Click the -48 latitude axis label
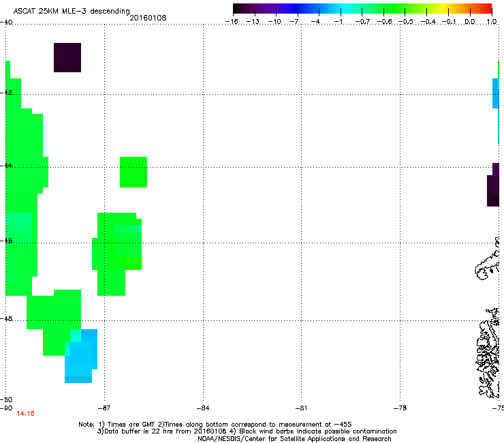The height and width of the screenshot is (443, 504). coord(6,318)
